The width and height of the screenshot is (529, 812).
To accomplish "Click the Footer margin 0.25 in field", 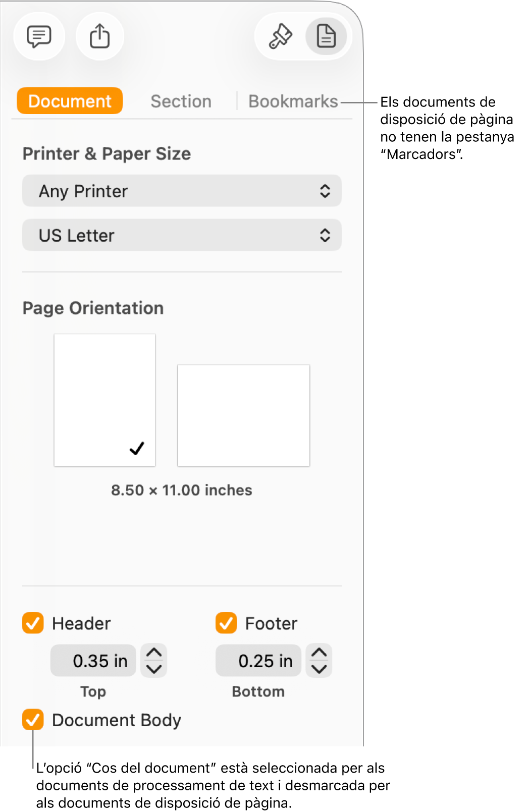I will pyautogui.click(x=258, y=661).
